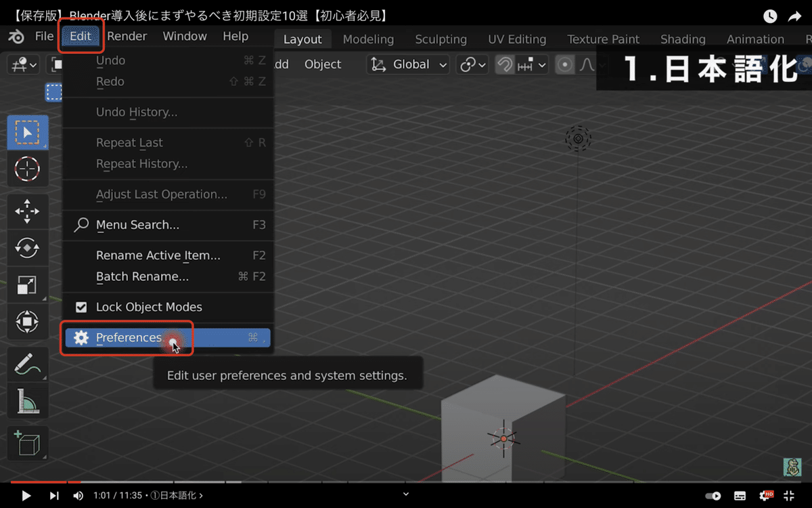The height and width of the screenshot is (508, 812).
Task: Open the ①日本語化 chapter label
Action: coord(177,496)
